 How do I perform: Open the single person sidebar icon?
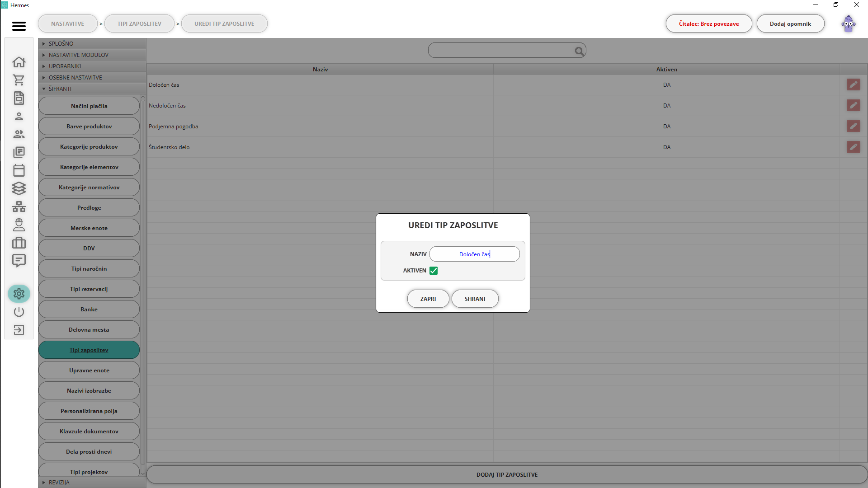pos(19,116)
